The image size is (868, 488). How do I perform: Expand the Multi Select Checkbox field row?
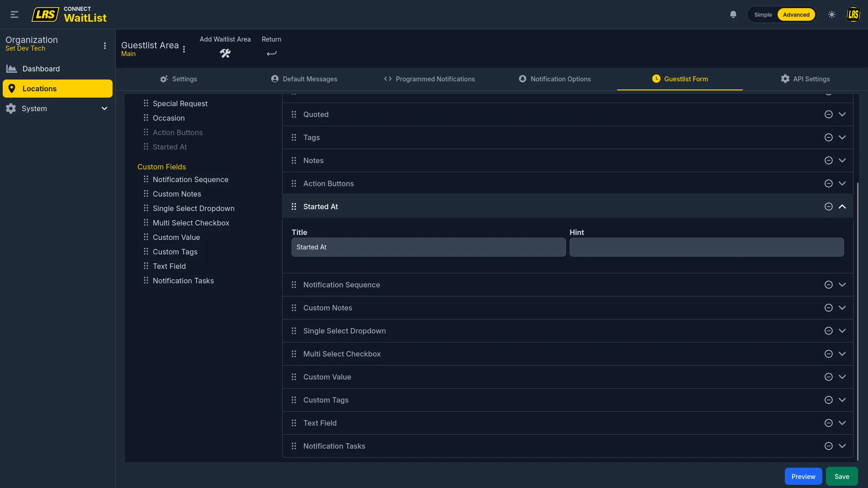842,354
